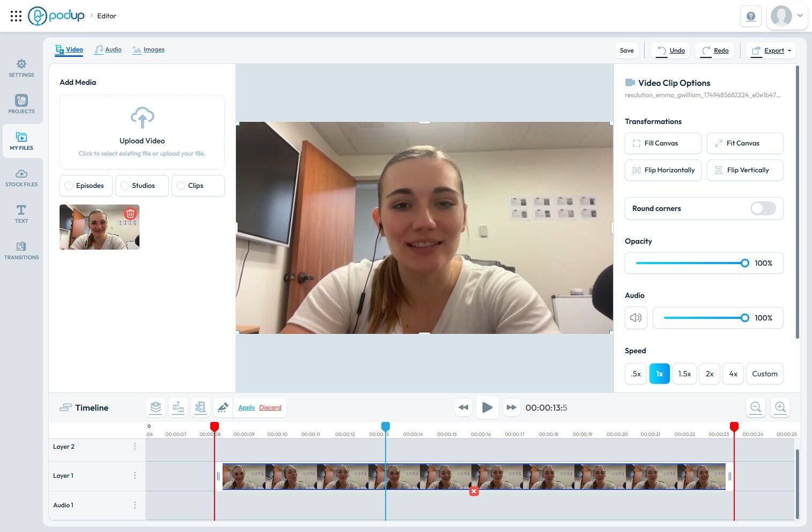This screenshot has width=812, height=532.
Task: Select My Files in the sidebar
Action: click(x=21, y=141)
